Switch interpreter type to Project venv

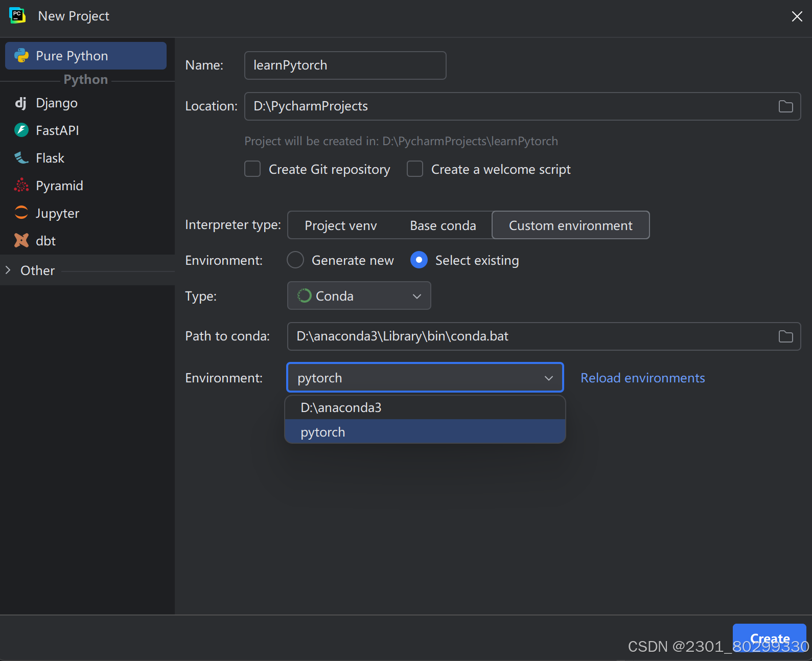coord(341,225)
